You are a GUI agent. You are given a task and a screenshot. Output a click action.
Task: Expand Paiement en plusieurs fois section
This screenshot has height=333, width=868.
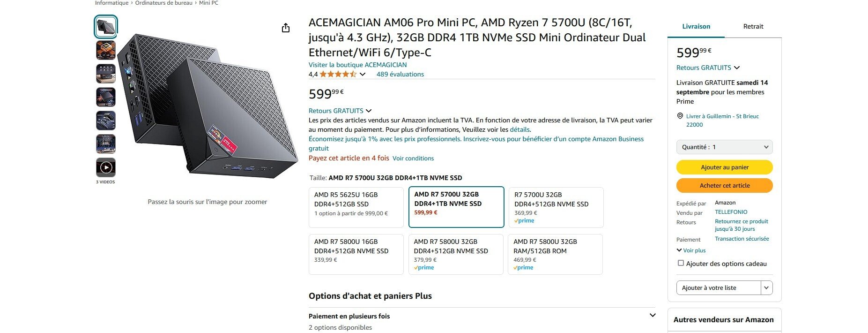[653, 315]
